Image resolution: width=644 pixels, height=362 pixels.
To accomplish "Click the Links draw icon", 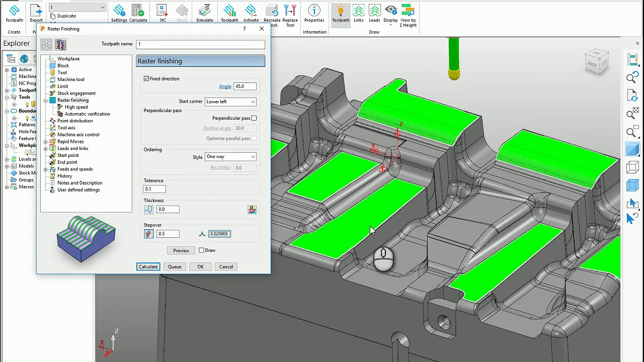I will click(x=358, y=13).
